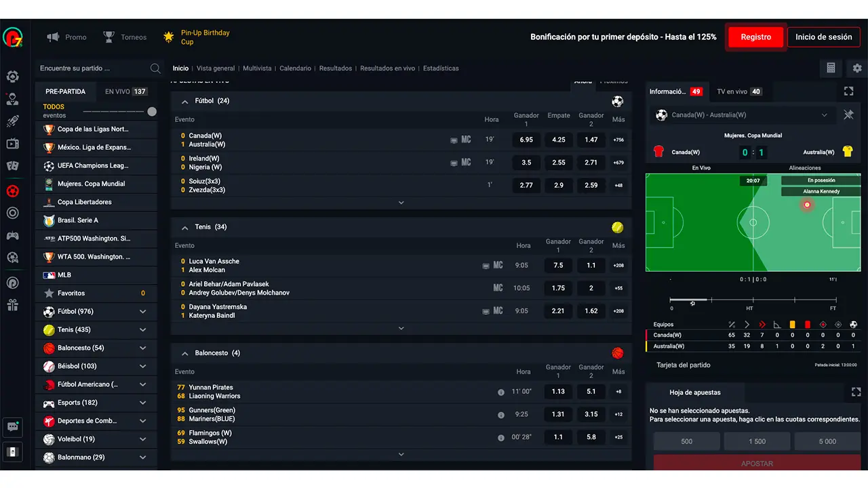Click the Fútbol section soccer ball icon
This screenshot has height=488, width=868.
617,101
